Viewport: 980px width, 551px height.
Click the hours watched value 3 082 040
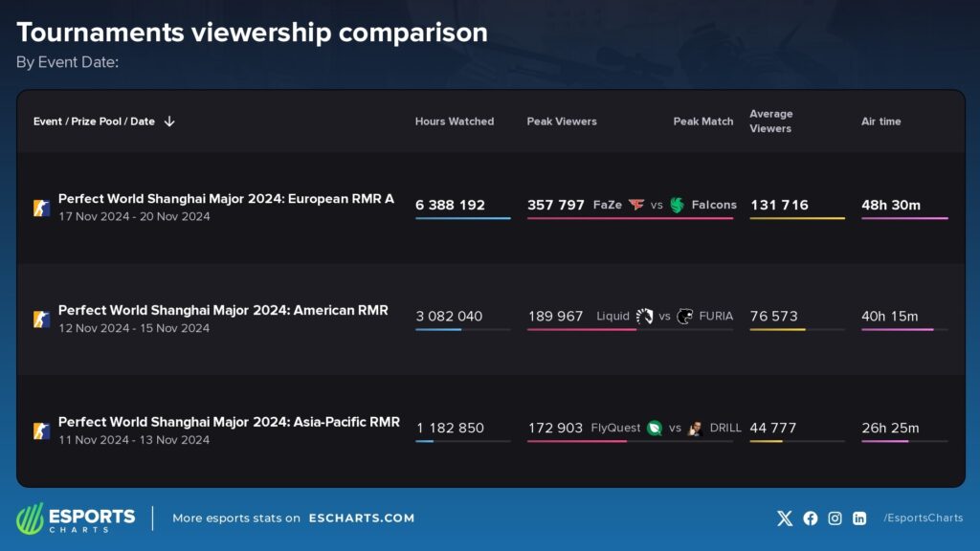pos(449,316)
